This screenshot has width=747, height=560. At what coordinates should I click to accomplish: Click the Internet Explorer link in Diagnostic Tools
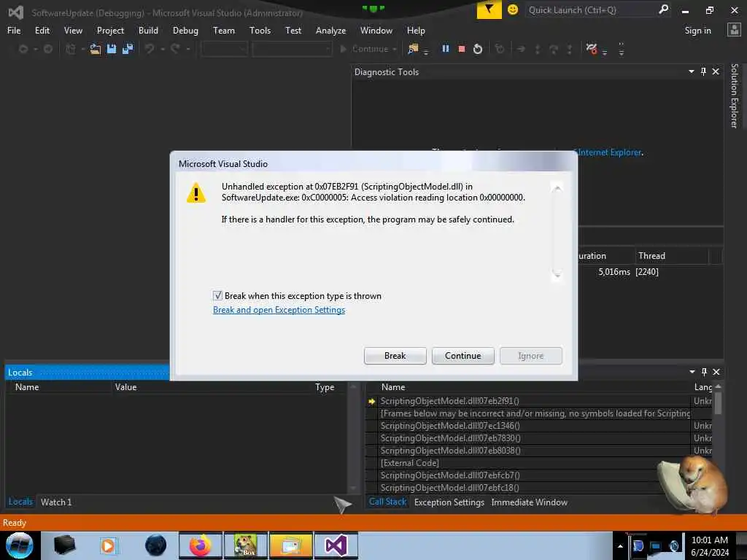pyautogui.click(x=610, y=152)
